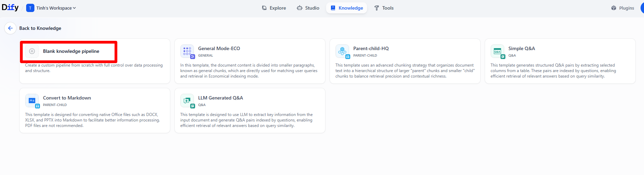Click the LLM Generated Q&A template icon
Image resolution: width=644 pixels, height=175 pixels.
click(x=187, y=101)
